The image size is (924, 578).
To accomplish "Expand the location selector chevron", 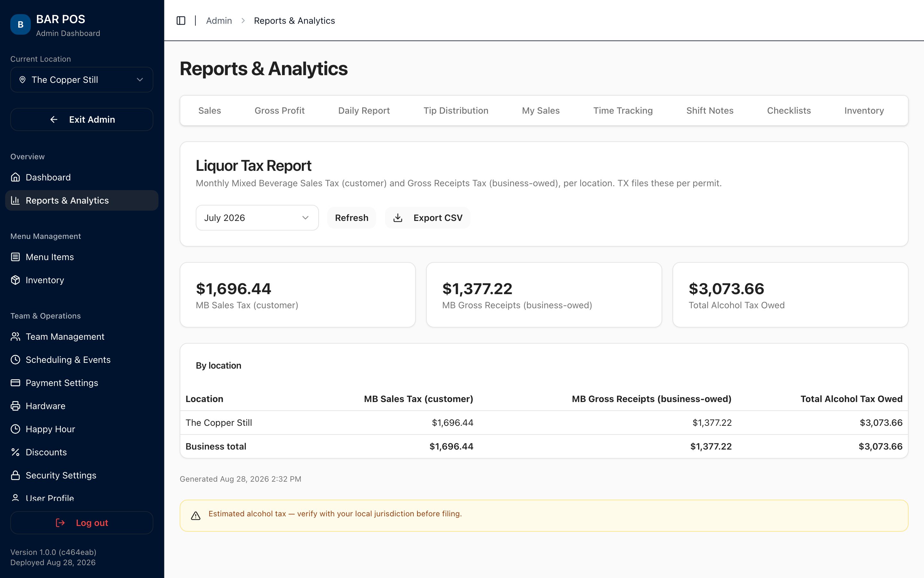I will point(140,80).
